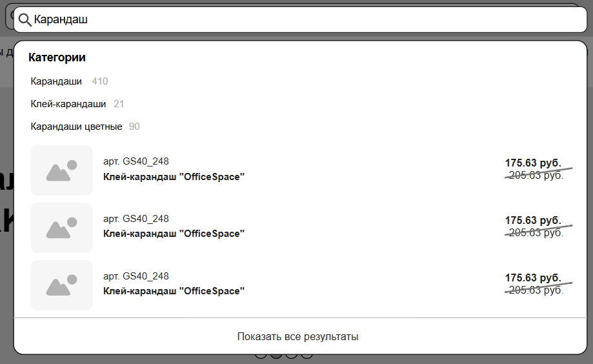593x364 pixels.
Task: Focus the search field containing "Карандаш"
Action: (x=303, y=20)
